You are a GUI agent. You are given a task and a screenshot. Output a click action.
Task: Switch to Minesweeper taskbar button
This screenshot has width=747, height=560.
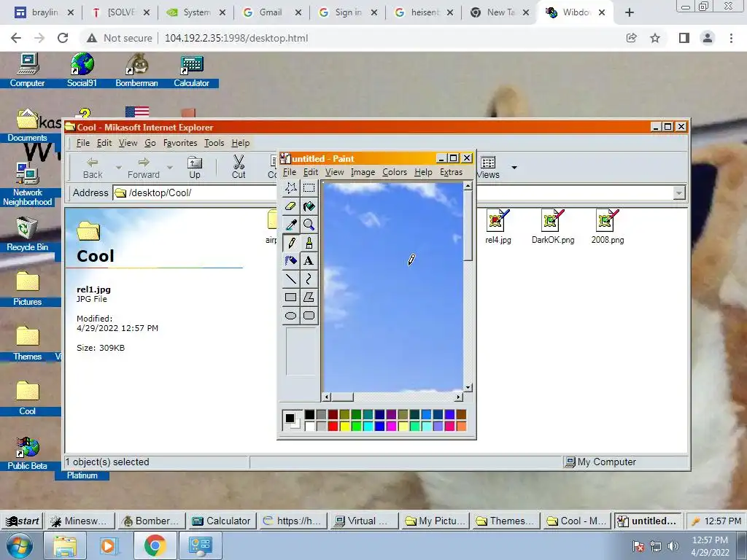coord(80,521)
